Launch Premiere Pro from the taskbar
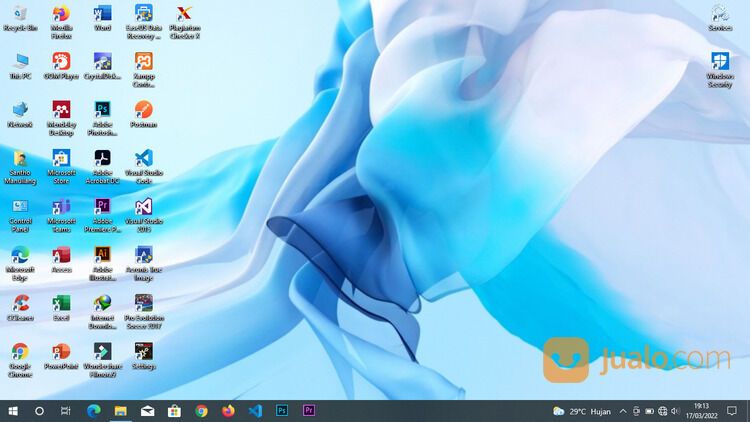This screenshot has width=750, height=422. (309, 411)
